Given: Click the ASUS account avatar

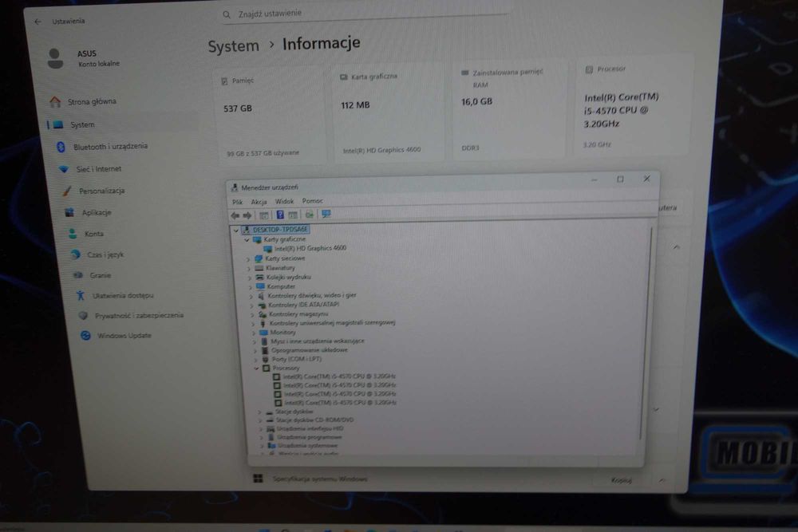Looking at the screenshot, I should [x=56, y=58].
